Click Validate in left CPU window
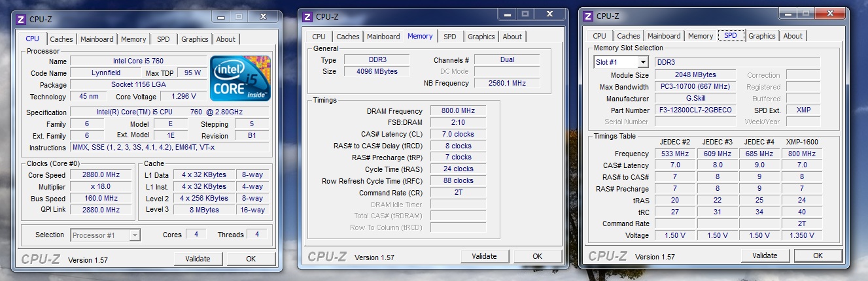Image resolution: width=868 pixels, height=281 pixels. (198, 259)
